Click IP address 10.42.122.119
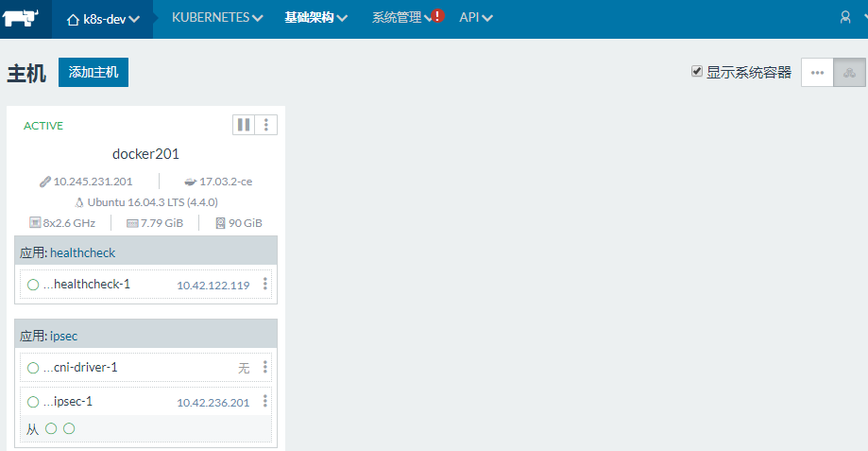The image size is (868, 451). (x=213, y=286)
